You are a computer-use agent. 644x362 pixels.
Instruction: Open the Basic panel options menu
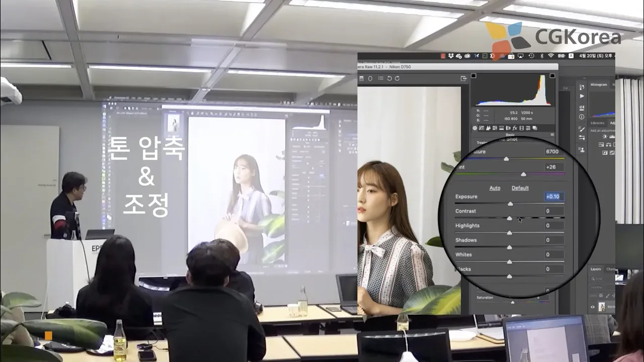[x=552, y=135]
